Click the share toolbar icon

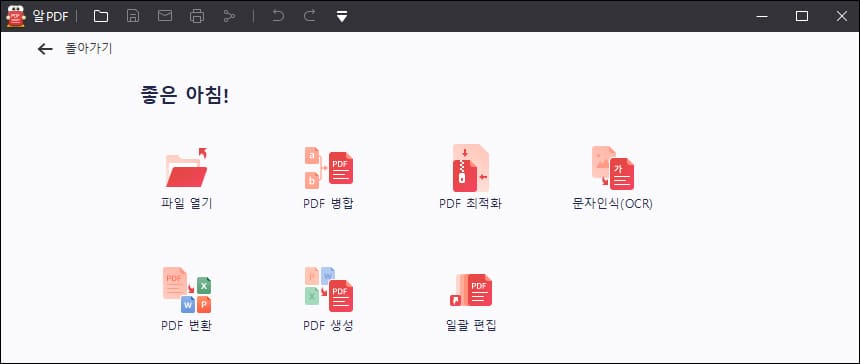coord(229,16)
